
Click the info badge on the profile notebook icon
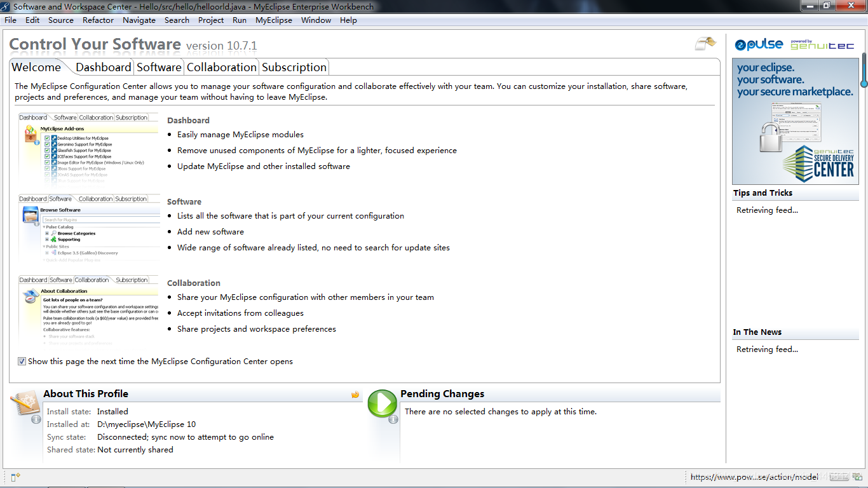36,419
